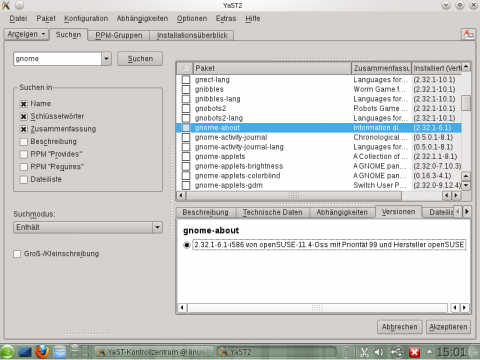This screenshot has width=480, height=360.
Task: Select the gnome-applets-brightness row
Action: point(319,166)
